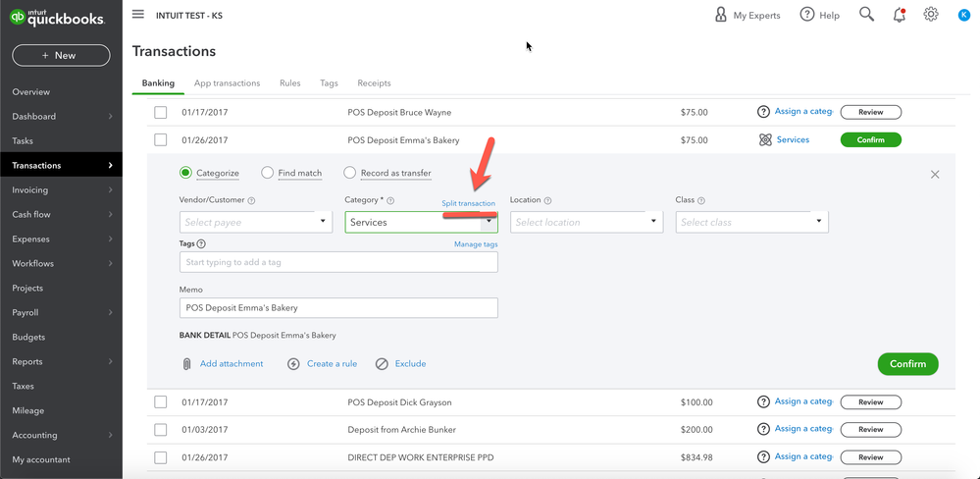The width and height of the screenshot is (980, 479).
Task: Click the Services suggested category icon
Action: pos(765,140)
